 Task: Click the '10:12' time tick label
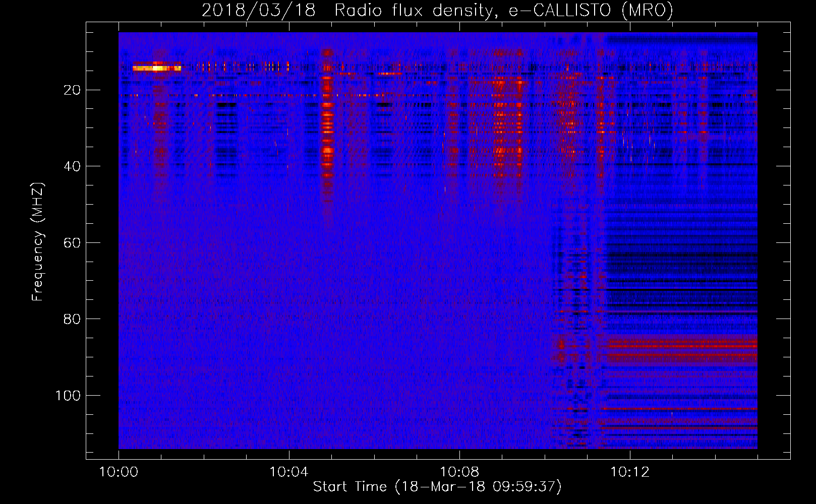click(x=630, y=472)
